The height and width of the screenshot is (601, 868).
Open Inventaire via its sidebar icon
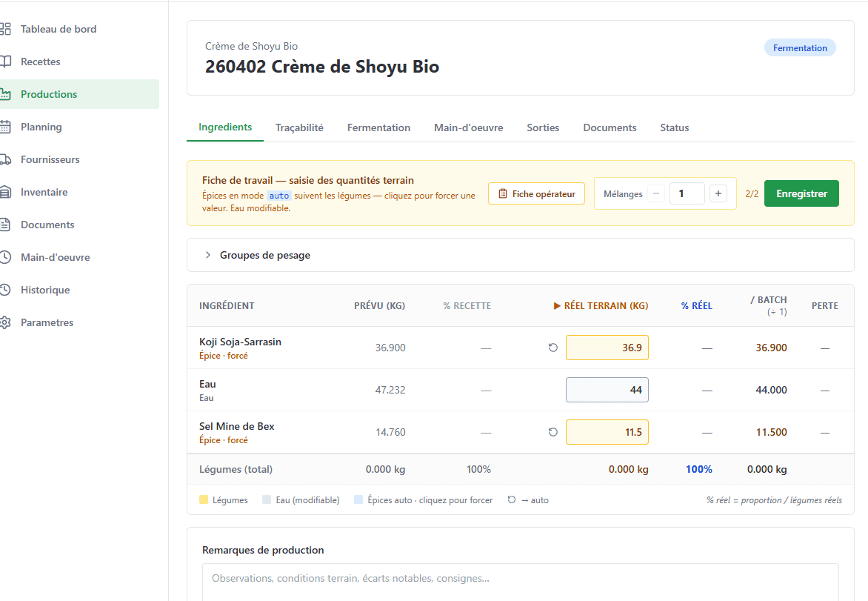click(x=6, y=192)
